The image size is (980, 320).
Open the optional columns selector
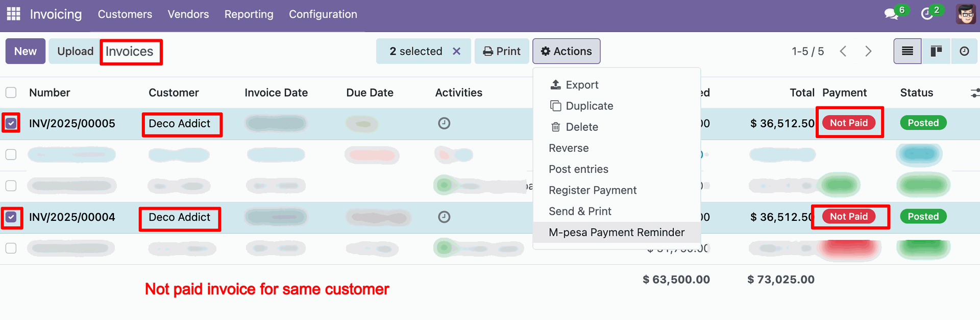[x=974, y=93]
